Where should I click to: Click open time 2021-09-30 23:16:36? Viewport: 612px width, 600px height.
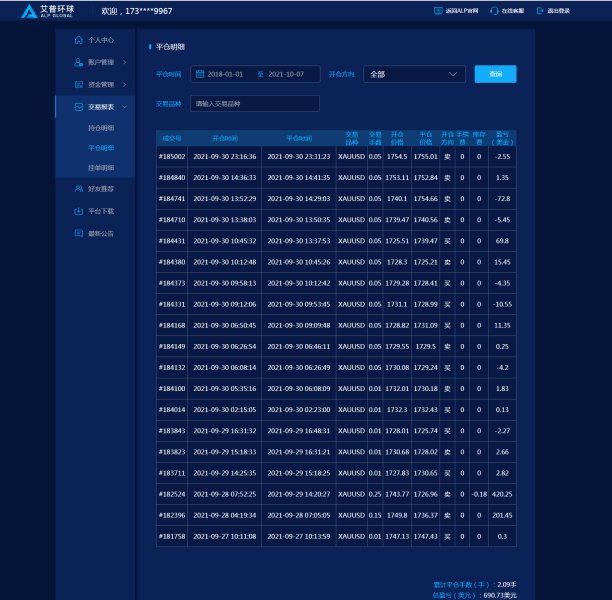[225, 157]
